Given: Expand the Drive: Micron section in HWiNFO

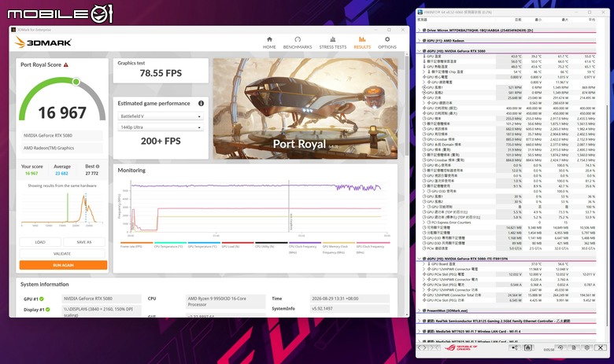Looking at the screenshot, I should pos(420,30).
